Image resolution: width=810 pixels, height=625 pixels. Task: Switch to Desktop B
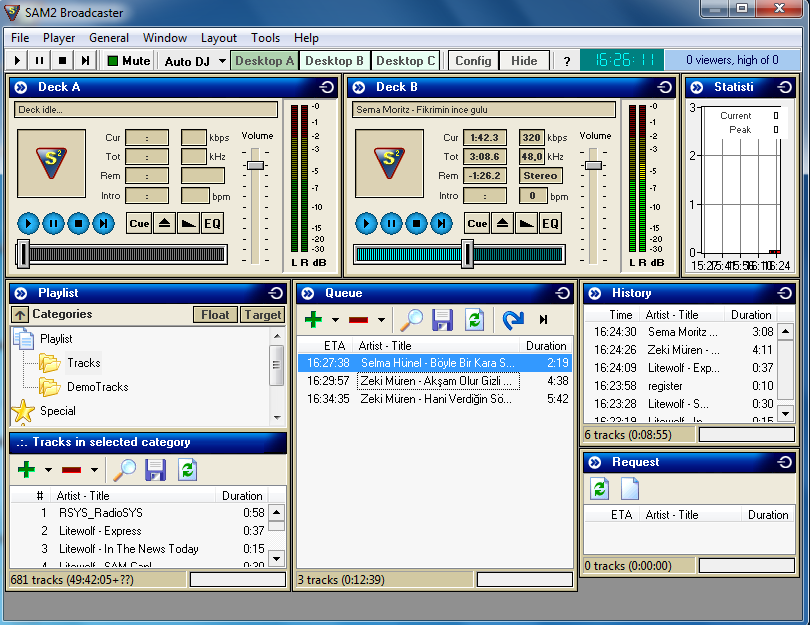pyautogui.click(x=334, y=61)
